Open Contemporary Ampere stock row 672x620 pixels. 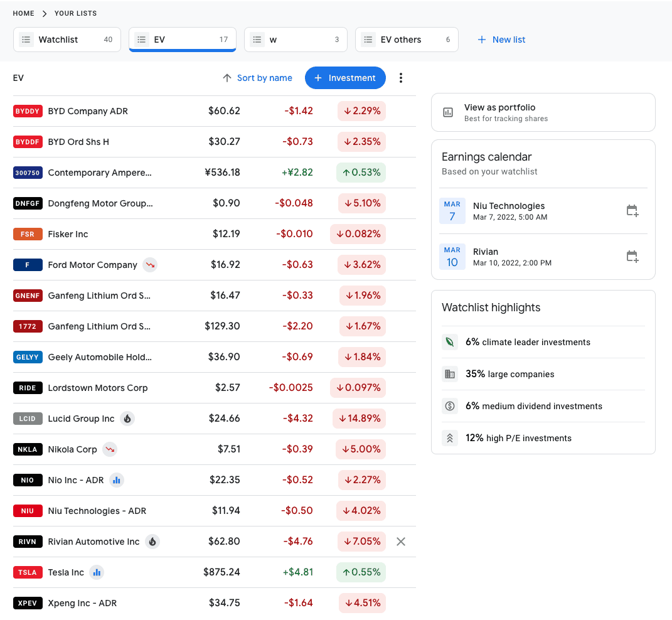[x=215, y=173]
